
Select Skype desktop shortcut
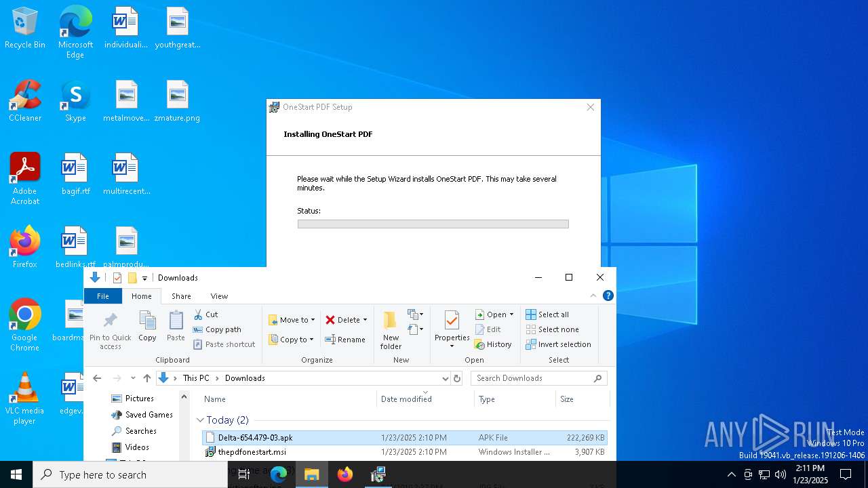click(x=75, y=102)
